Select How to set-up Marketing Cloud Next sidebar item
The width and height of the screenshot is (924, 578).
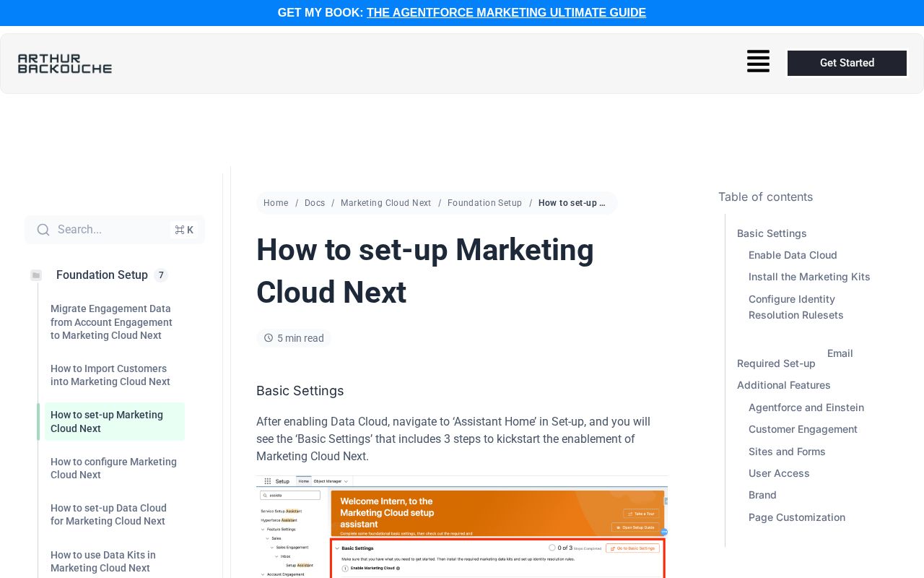[x=113, y=422]
